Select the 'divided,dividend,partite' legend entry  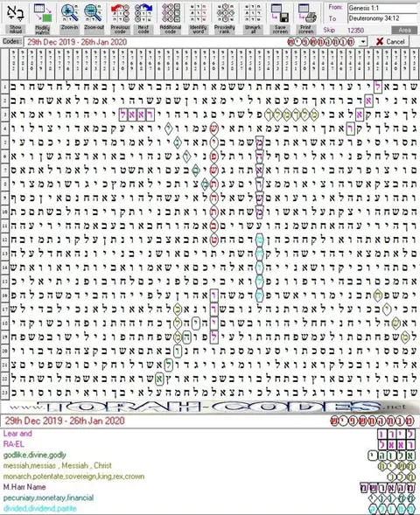(39, 508)
